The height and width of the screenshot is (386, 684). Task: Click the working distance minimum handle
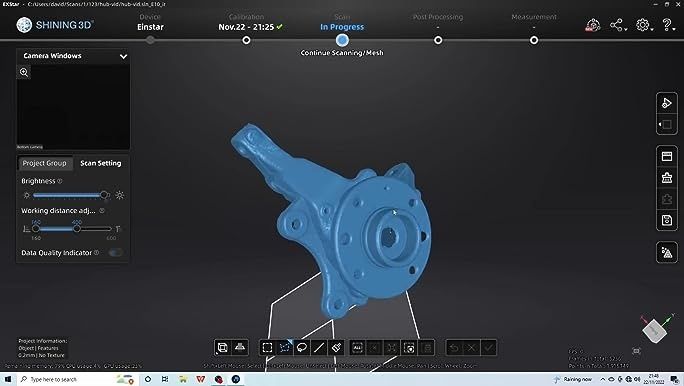point(36,229)
